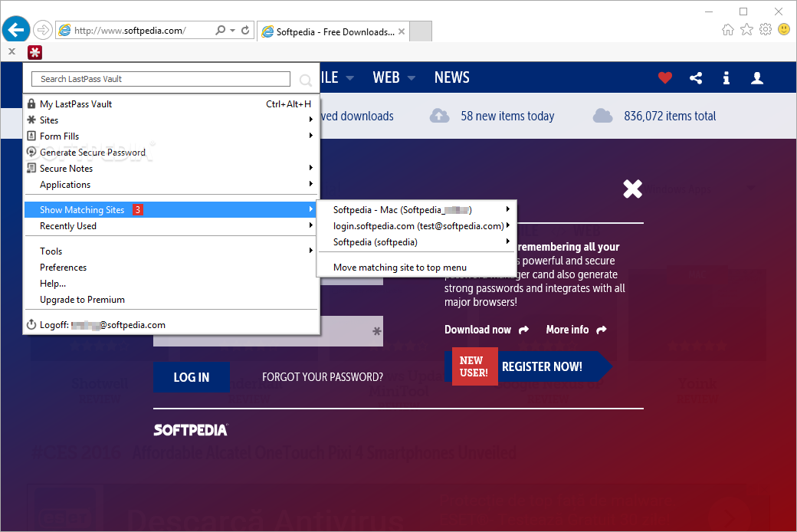Click the browser Back arrow button
Viewport: 797px width, 532px height.
16,30
